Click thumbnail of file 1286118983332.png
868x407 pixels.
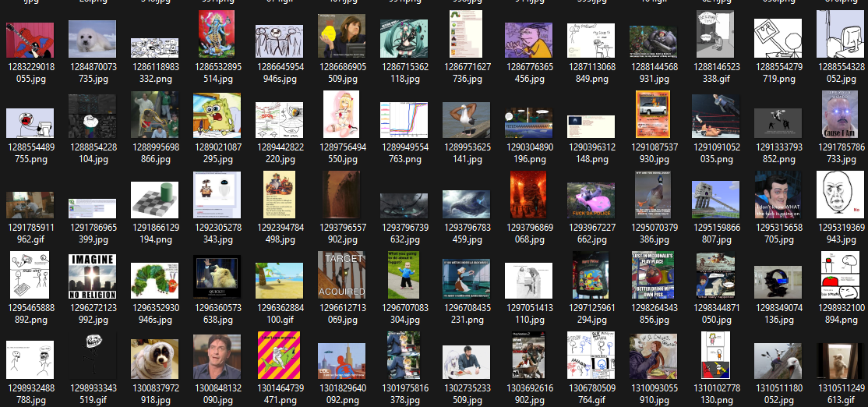(154, 48)
